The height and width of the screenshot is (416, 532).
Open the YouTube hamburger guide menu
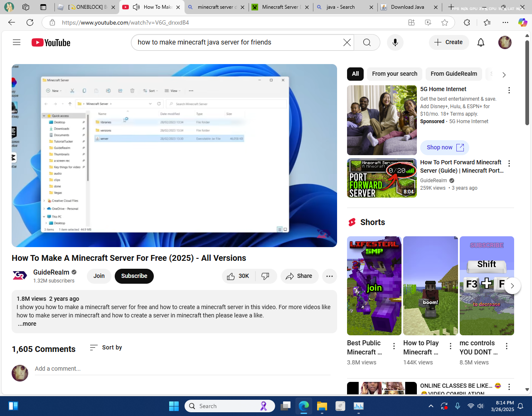pos(17,42)
